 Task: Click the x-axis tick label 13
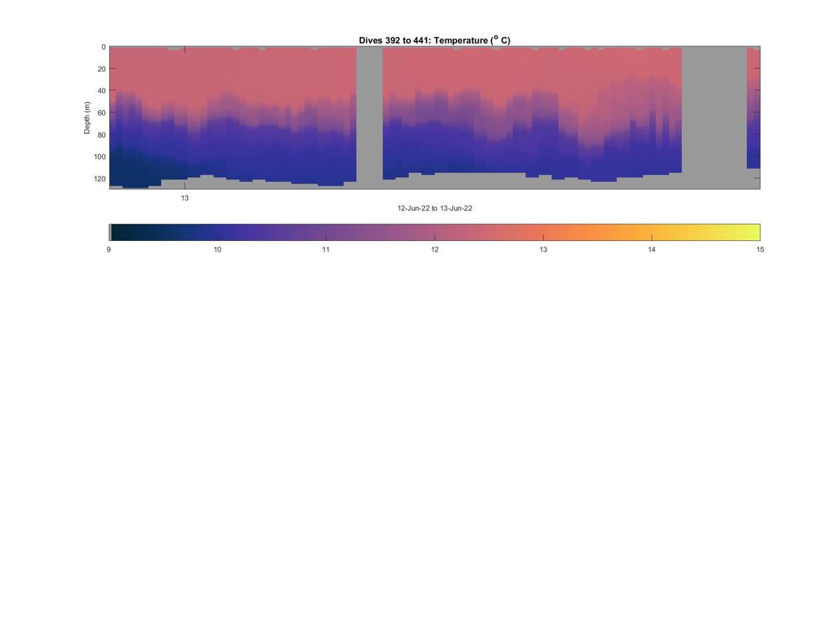(x=185, y=198)
